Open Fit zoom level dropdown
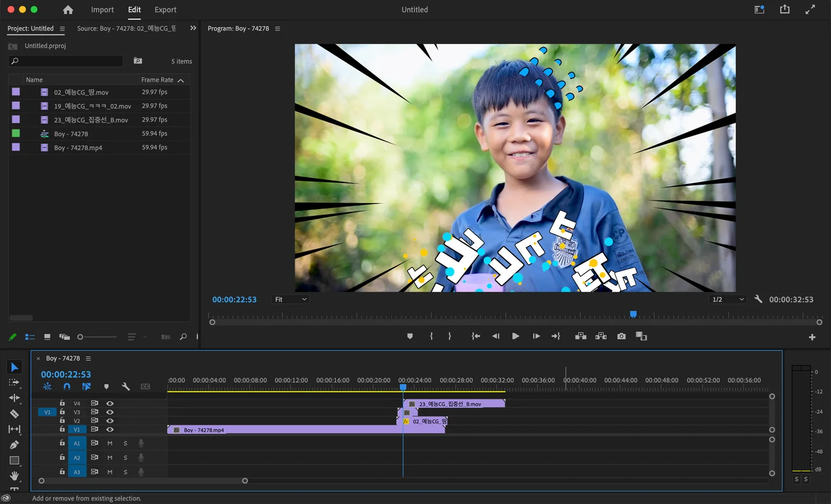Screen dimensions: 831x504 point(291,300)
